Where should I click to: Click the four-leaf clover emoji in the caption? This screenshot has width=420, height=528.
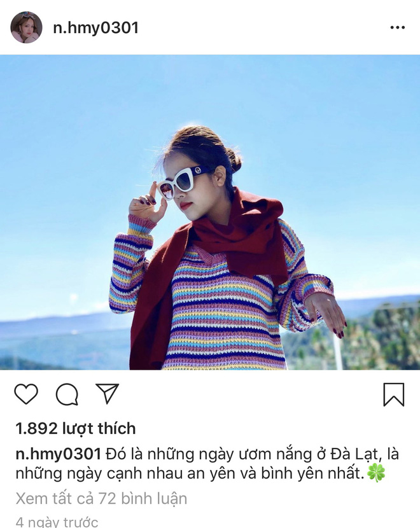(376, 473)
